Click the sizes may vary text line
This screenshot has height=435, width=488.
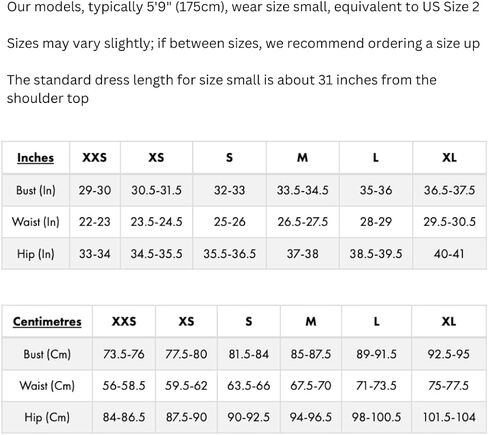tap(243, 43)
